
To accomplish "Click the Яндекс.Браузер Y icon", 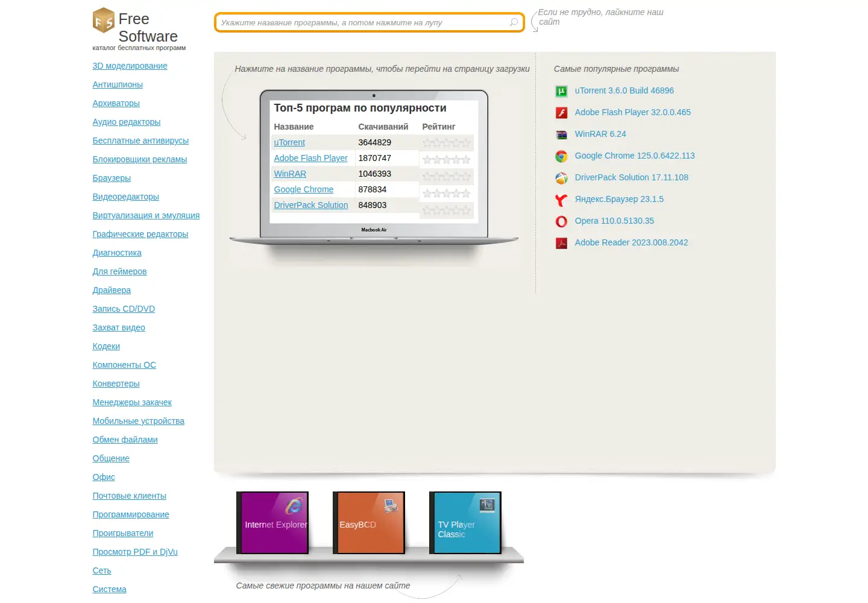I will tap(561, 200).
